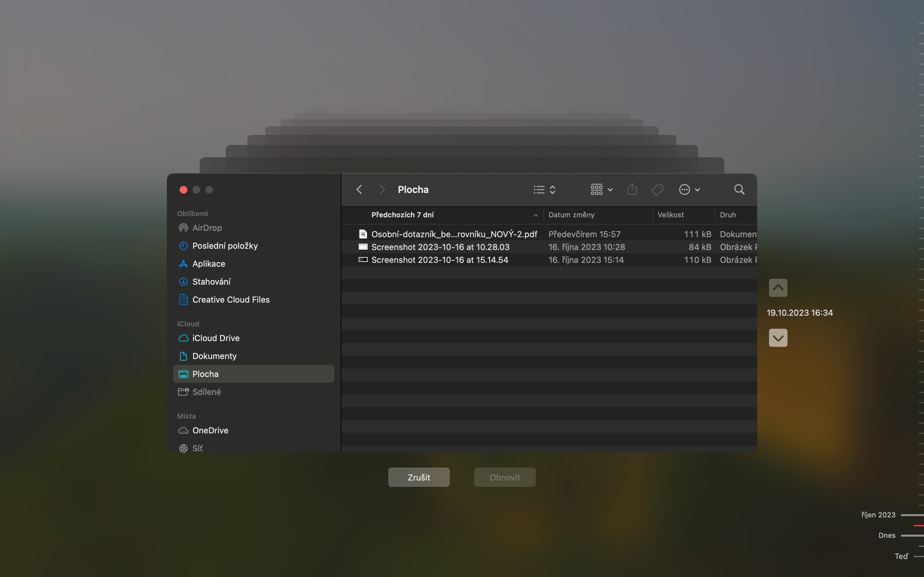Screen dimensions: 924x577
Task: Click the Obnovit button
Action: [504, 477]
